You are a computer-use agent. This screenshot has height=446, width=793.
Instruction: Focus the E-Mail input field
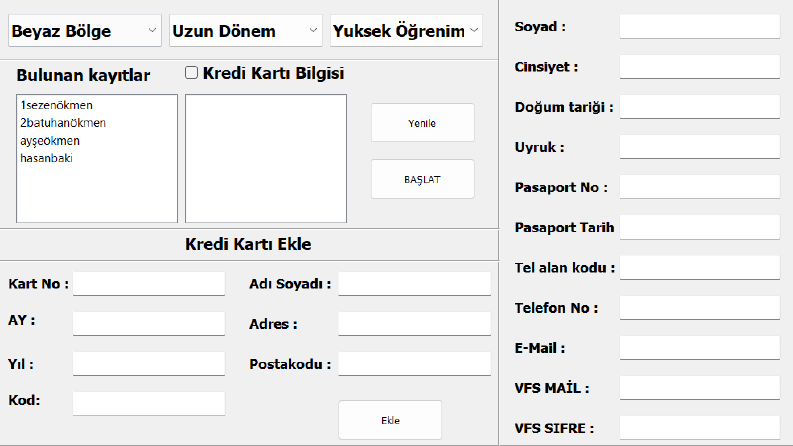pyautogui.click(x=700, y=348)
